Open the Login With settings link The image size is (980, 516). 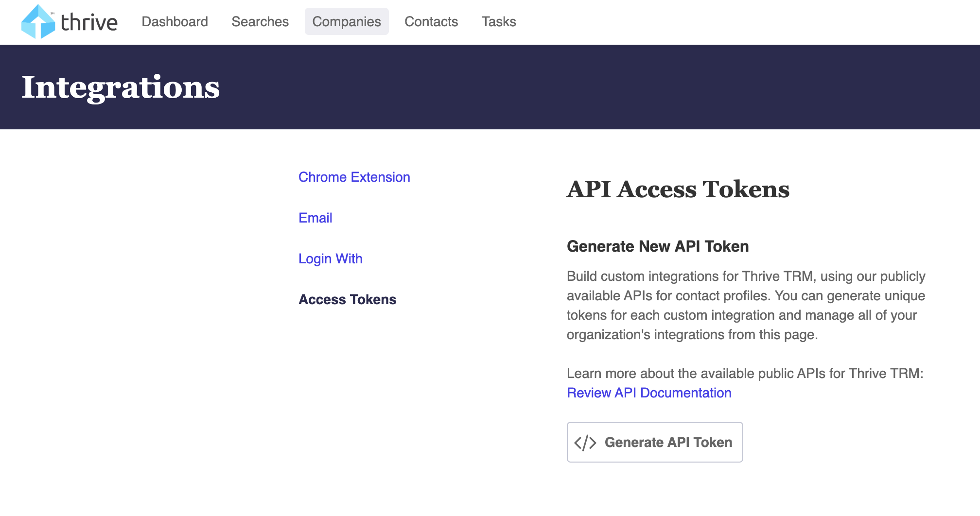point(330,259)
